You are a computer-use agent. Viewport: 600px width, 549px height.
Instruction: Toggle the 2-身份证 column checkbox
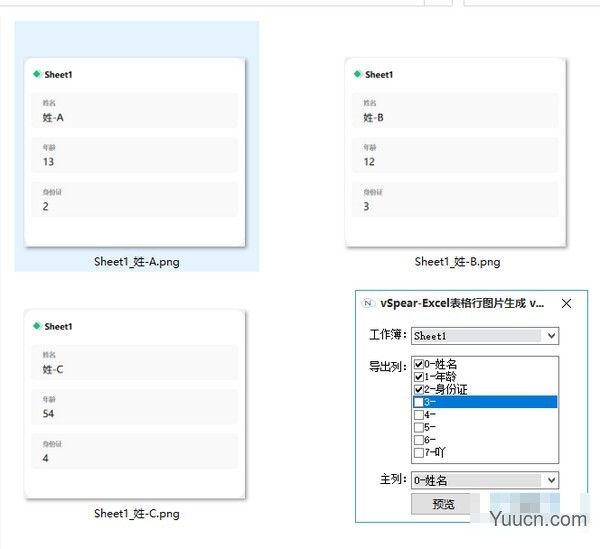tap(419, 389)
